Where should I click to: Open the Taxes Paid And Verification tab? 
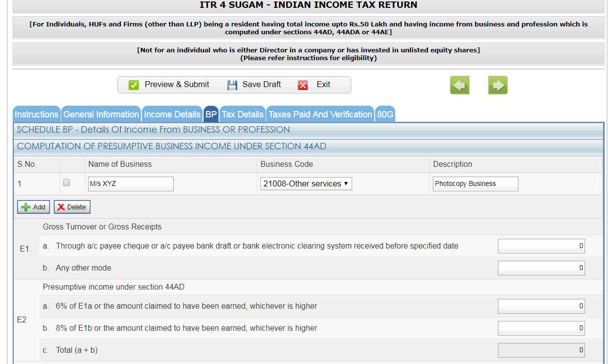pos(319,114)
